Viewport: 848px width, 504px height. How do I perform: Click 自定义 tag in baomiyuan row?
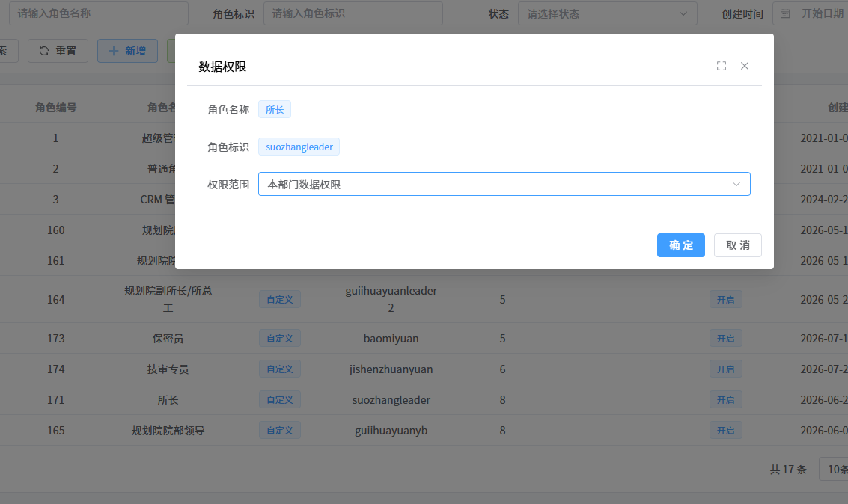[x=280, y=339]
